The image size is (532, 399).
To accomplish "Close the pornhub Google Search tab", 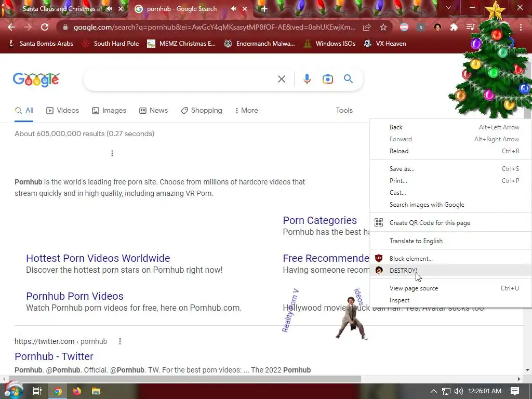I will 245,9.
